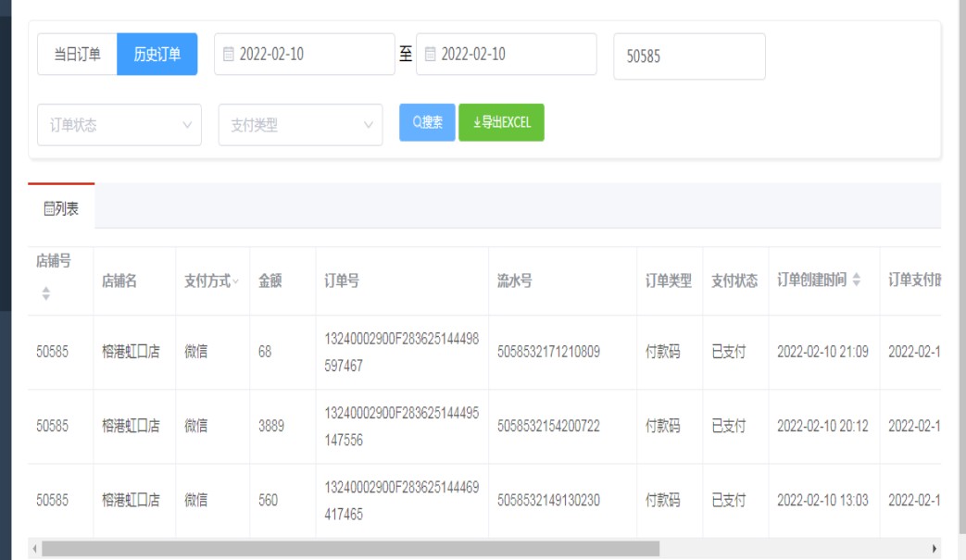Expand the 支付类型 dropdown
Viewport: 966px width, 560px height.
(x=300, y=125)
